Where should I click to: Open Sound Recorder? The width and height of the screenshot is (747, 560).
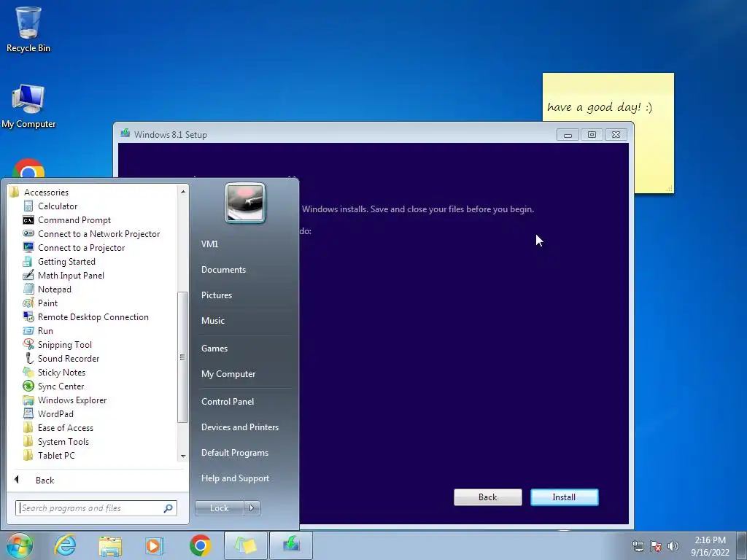[x=68, y=358]
